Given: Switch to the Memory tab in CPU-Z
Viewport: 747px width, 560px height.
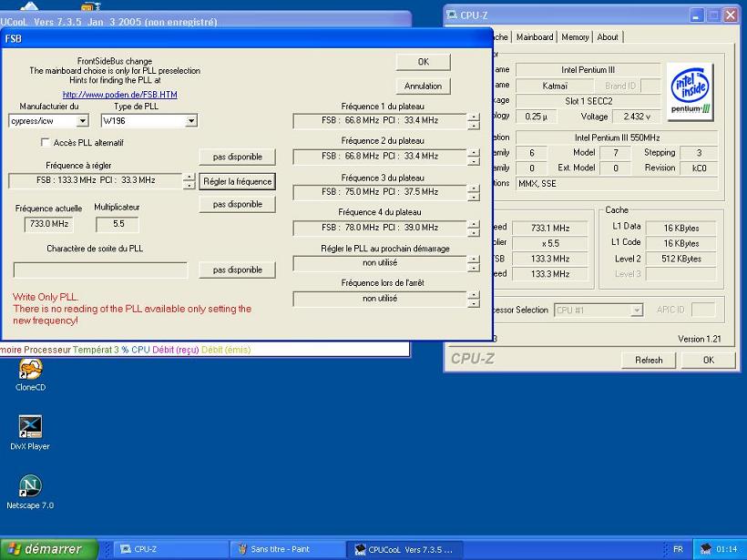Looking at the screenshot, I should point(575,37).
